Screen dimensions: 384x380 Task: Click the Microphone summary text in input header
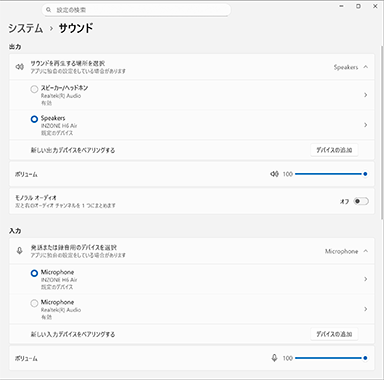(341, 251)
